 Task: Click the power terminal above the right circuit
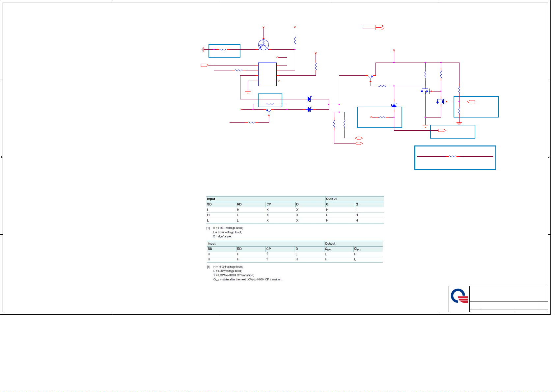coord(394,51)
